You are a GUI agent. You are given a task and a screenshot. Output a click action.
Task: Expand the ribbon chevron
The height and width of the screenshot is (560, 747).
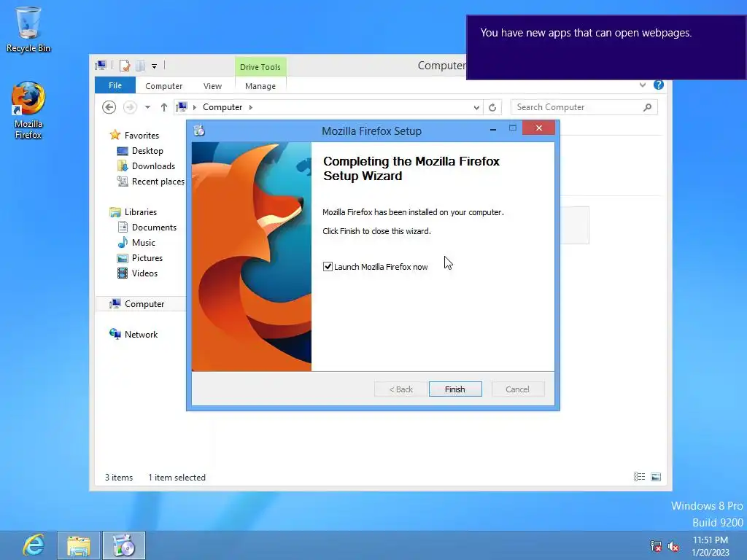[x=643, y=85]
